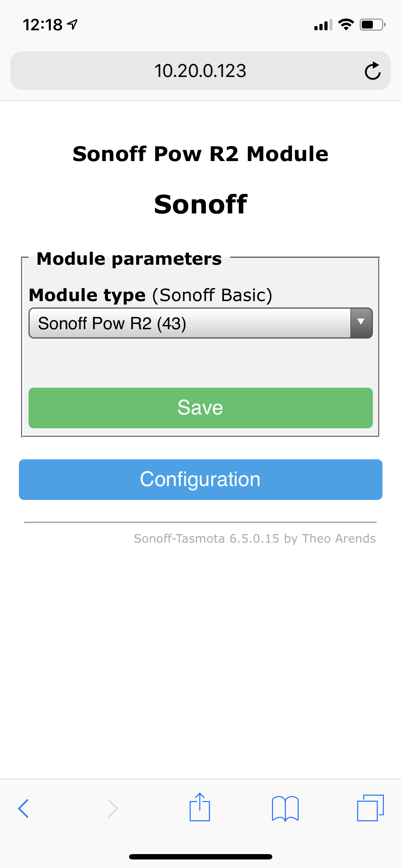Screen dimensions: 401x868
Task: Open the Sonoff Pow R2 (43) module selector
Action: pyautogui.click(x=189, y=323)
